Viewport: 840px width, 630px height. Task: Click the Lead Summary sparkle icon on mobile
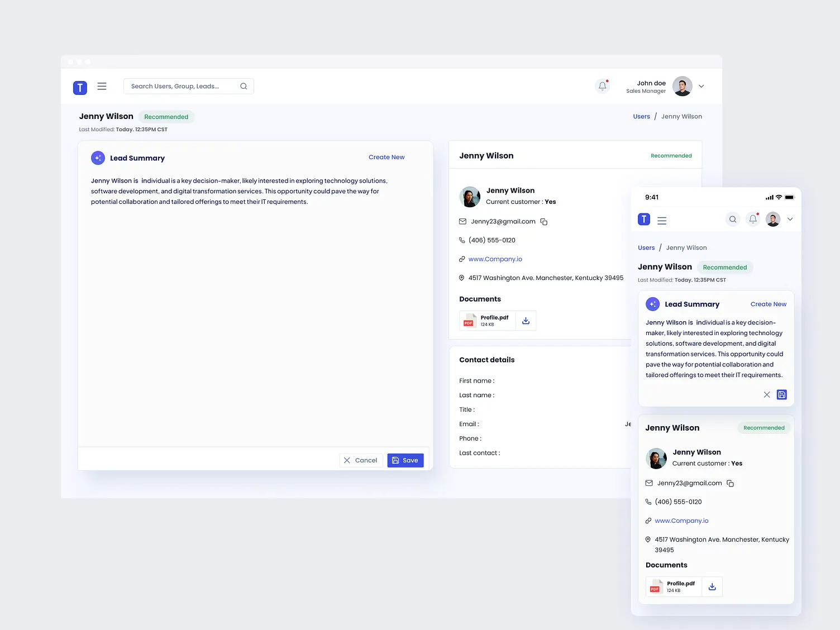(652, 304)
